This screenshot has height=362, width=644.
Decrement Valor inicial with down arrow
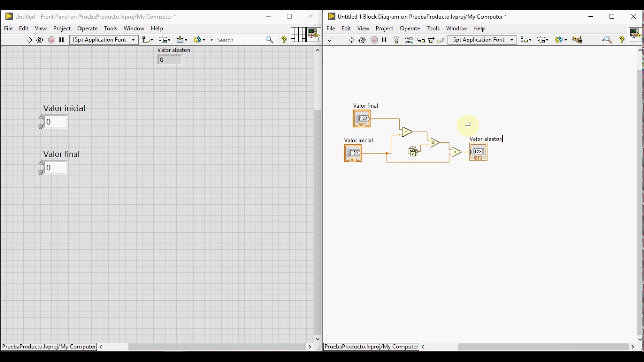coord(41,126)
